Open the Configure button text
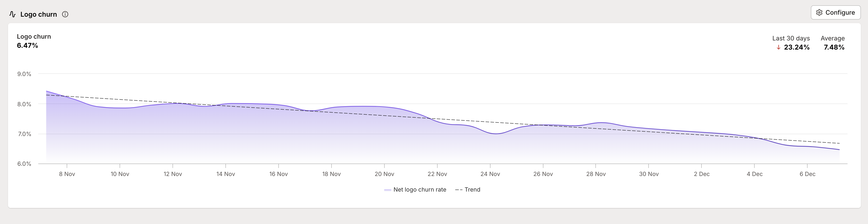The width and height of the screenshot is (868, 224). click(x=840, y=12)
